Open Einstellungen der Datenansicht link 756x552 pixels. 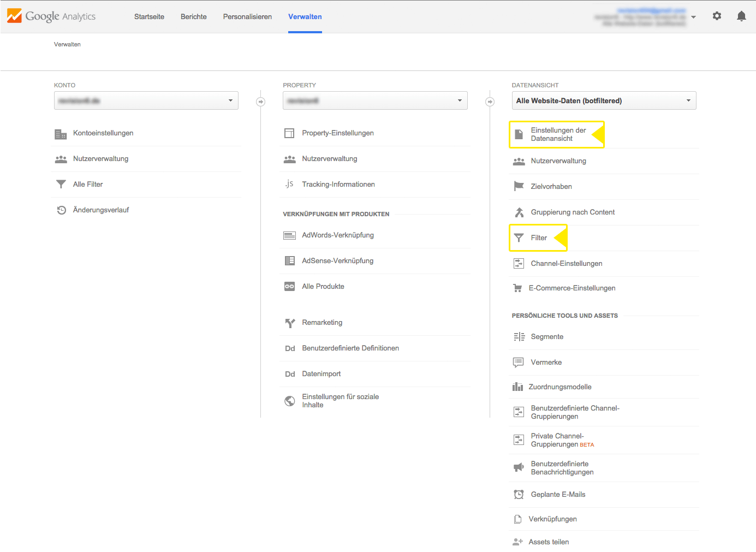point(558,134)
